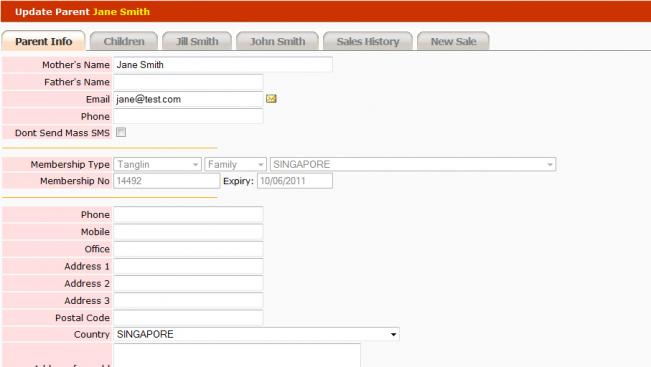Toggle the Dont Send Mass SMS checkbox
The height and width of the screenshot is (367, 651).
(121, 132)
